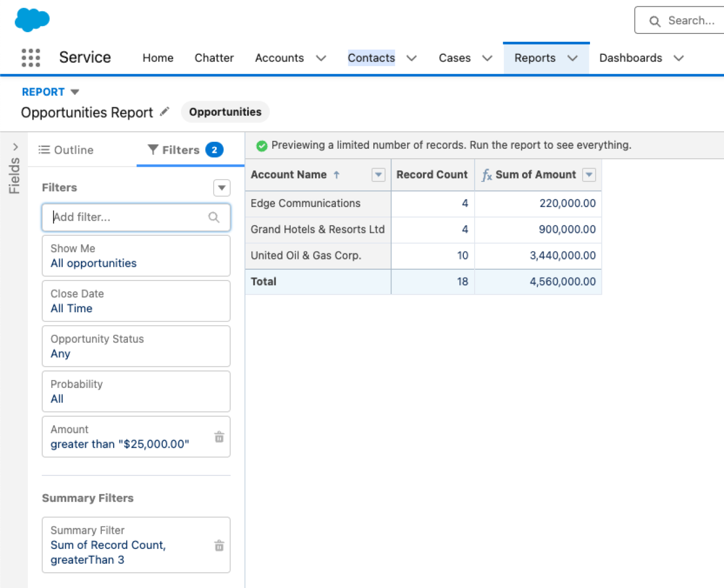Switch to the Filters tab

(191, 150)
